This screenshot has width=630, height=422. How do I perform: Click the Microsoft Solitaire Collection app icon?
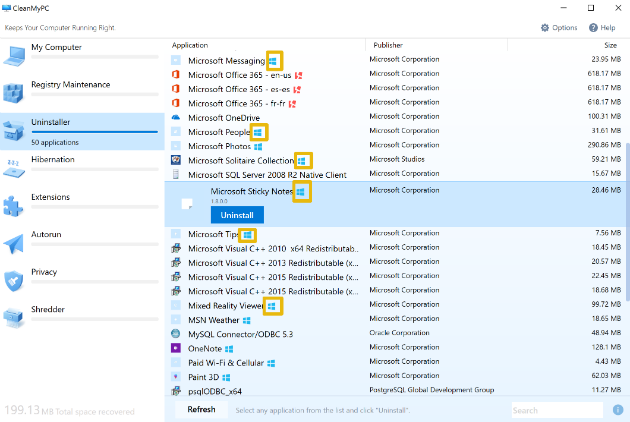click(x=176, y=160)
